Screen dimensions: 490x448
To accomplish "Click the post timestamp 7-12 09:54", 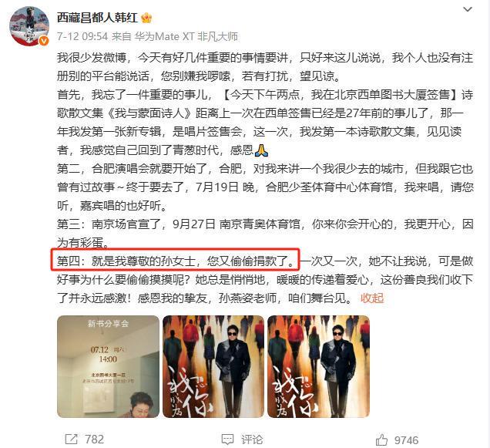I will [82, 36].
